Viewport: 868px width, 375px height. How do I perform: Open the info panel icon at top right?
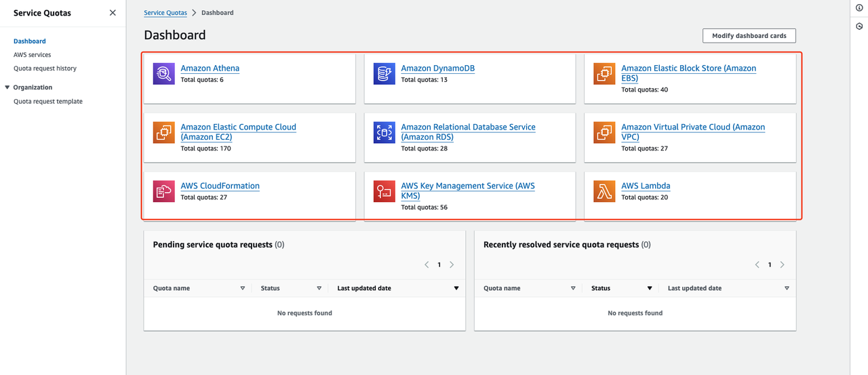[859, 7]
